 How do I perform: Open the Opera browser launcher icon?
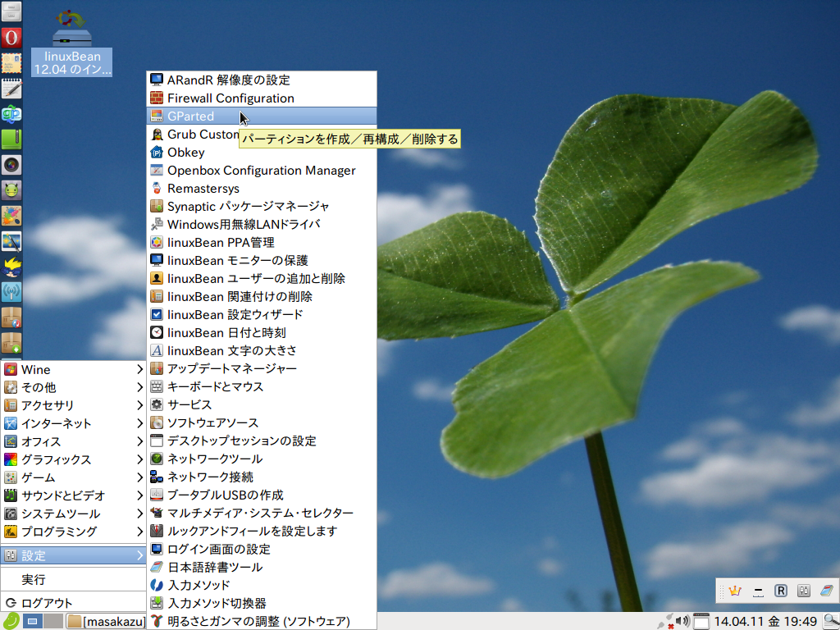point(11,38)
